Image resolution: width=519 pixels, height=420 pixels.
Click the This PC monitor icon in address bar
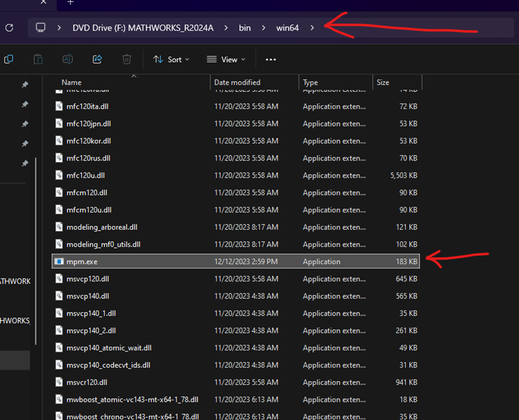click(40, 28)
